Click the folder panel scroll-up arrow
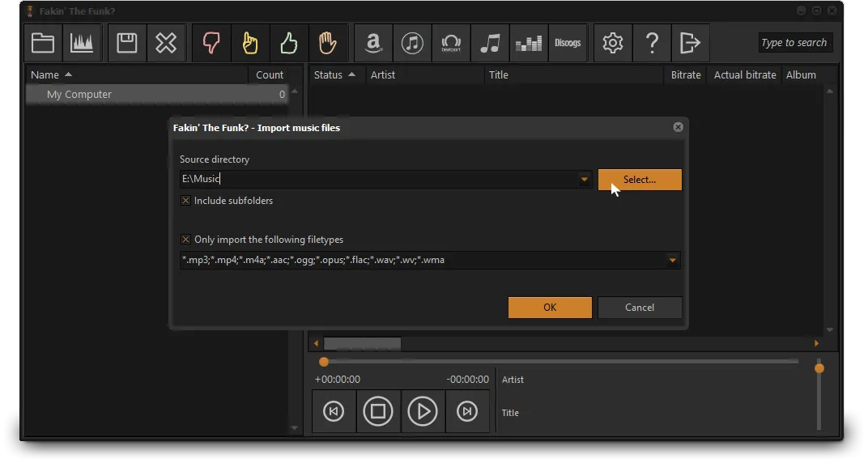 coord(295,91)
